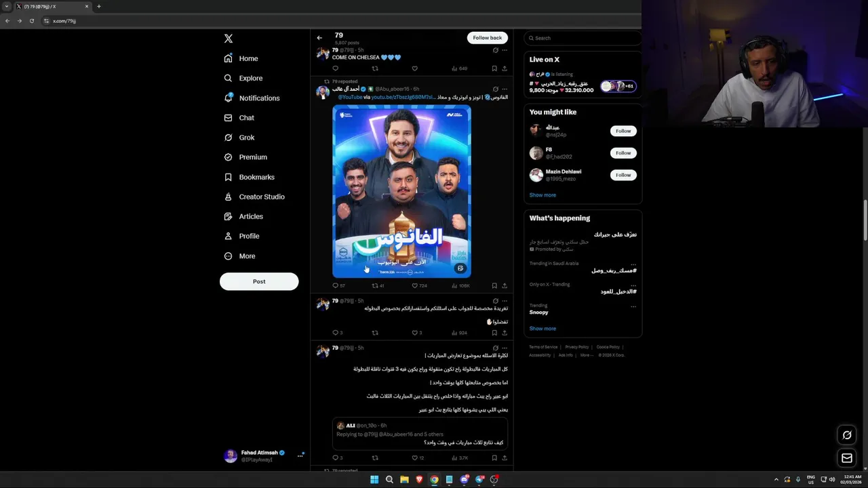Viewport: 868px width, 488px height.
Task: Open the floating Grok button
Action: click(x=847, y=435)
